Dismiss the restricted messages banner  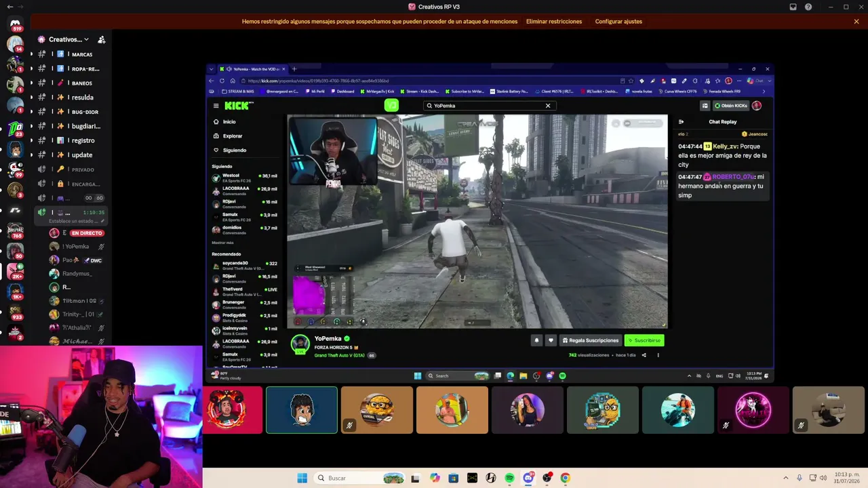[856, 21]
